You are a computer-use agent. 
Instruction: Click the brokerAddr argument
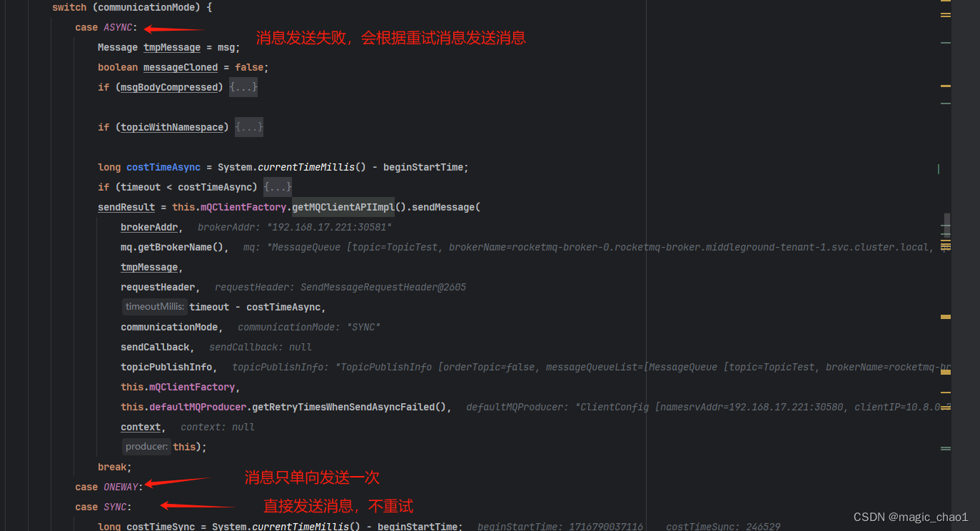149,227
